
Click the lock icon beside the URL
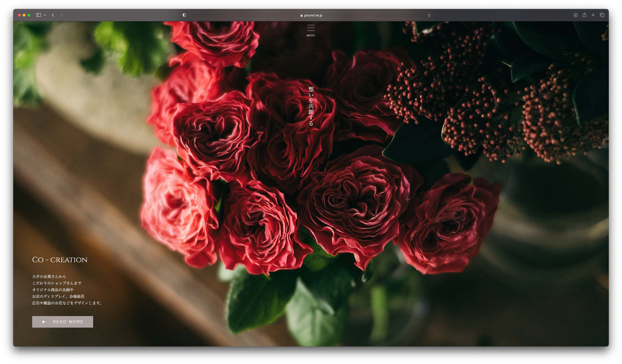click(x=301, y=15)
